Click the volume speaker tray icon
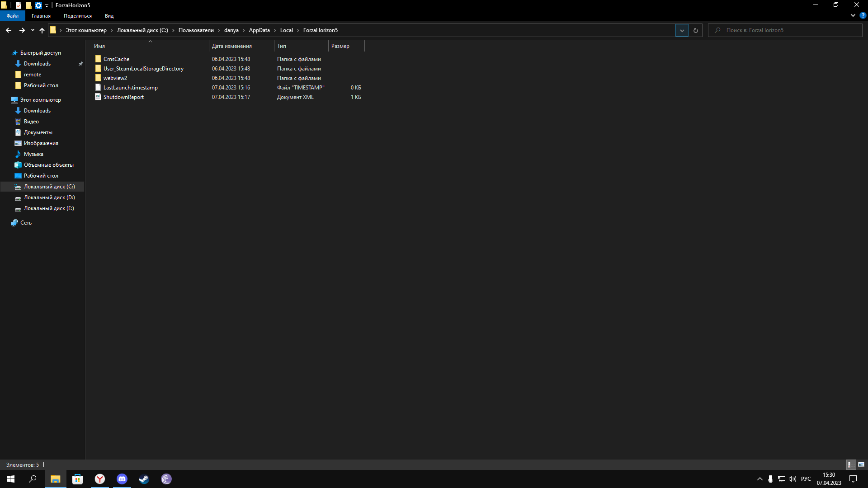 (x=793, y=479)
